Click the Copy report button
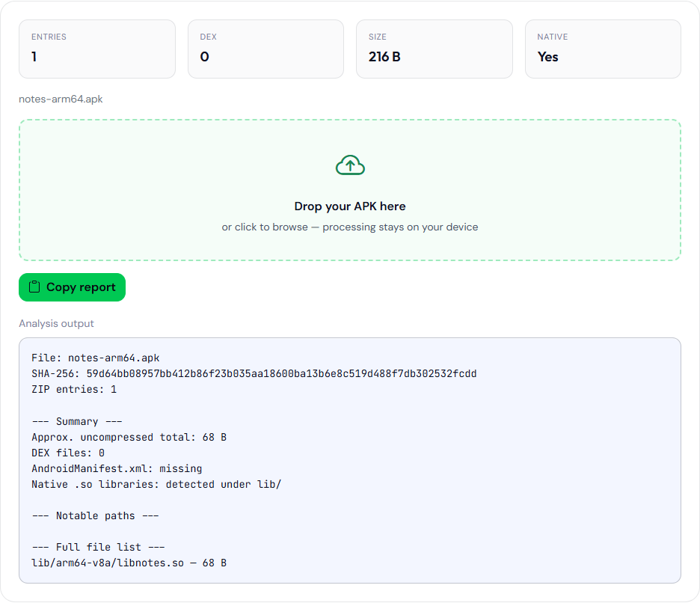Viewport: 700px width, 603px height. 72,287
